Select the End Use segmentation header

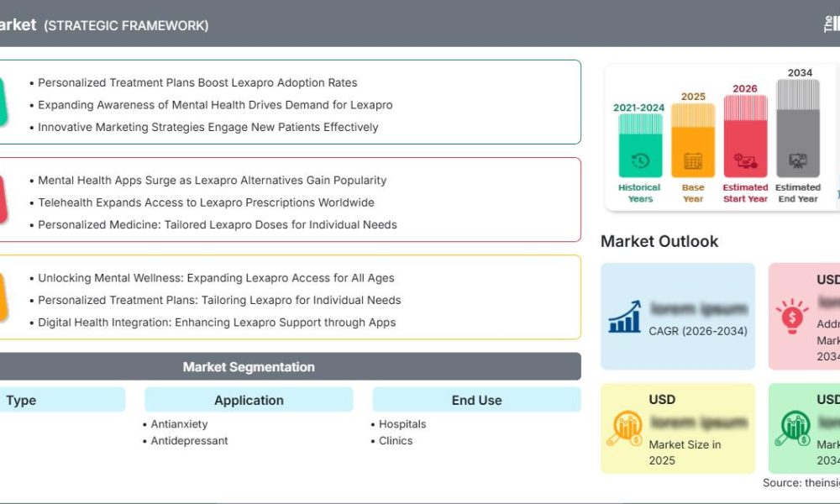476,400
